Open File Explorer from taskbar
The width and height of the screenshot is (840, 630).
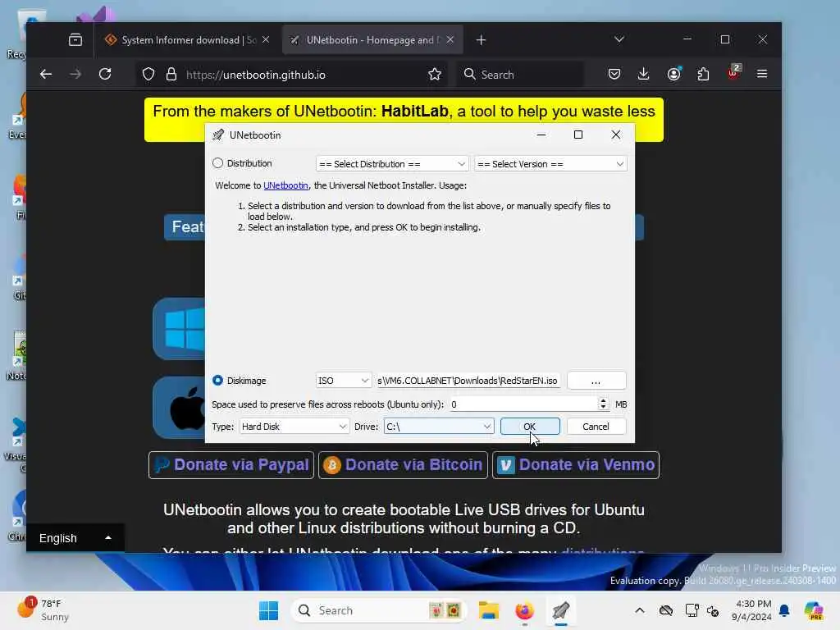click(489, 610)
